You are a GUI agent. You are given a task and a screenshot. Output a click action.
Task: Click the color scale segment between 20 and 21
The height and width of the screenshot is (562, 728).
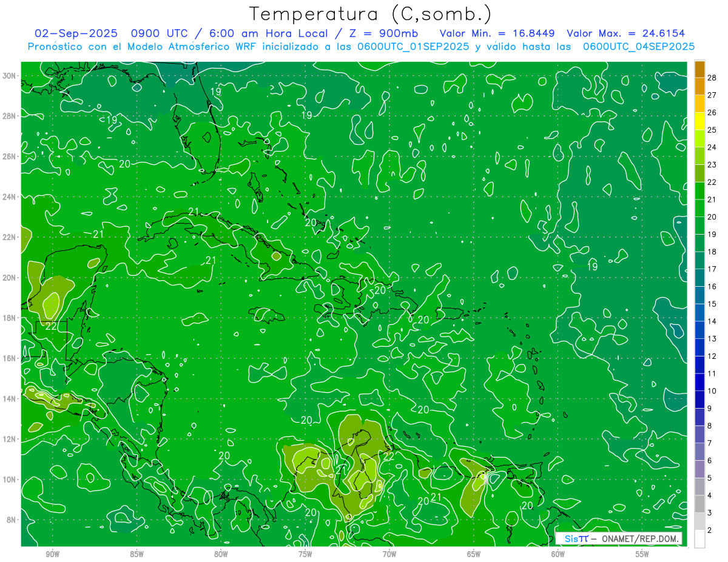point(699,209)
